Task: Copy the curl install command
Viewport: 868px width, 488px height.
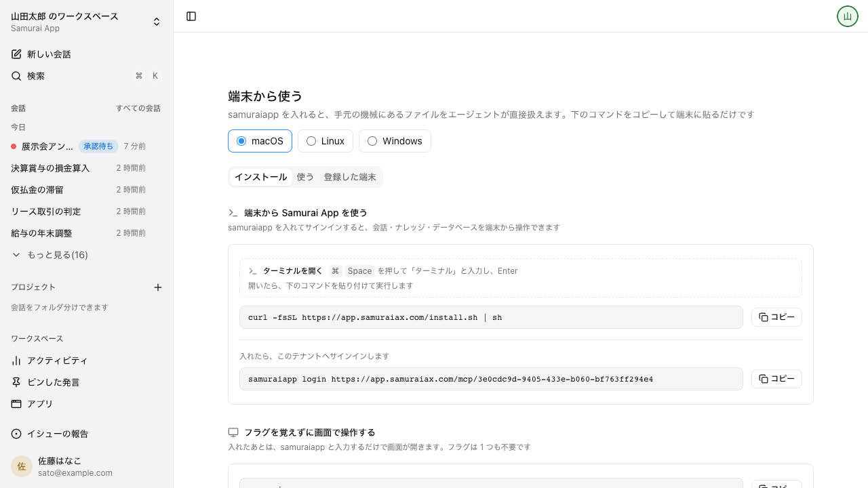Action: (776, 317)
